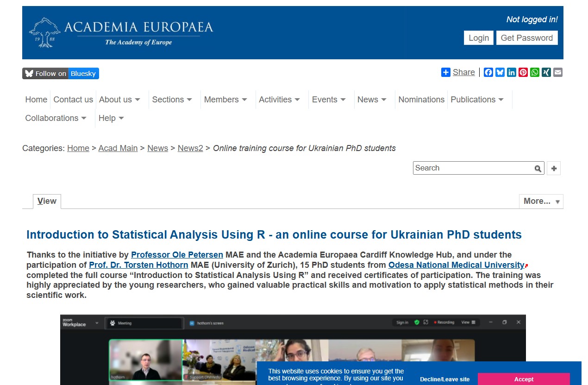Share through the WhatsApp icon
588x385 pixels.
(535, 72)
